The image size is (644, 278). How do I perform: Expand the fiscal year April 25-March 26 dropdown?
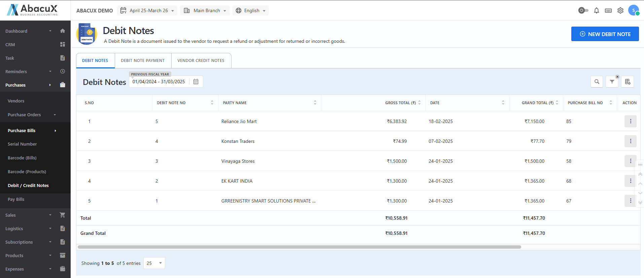click(148, 10)
